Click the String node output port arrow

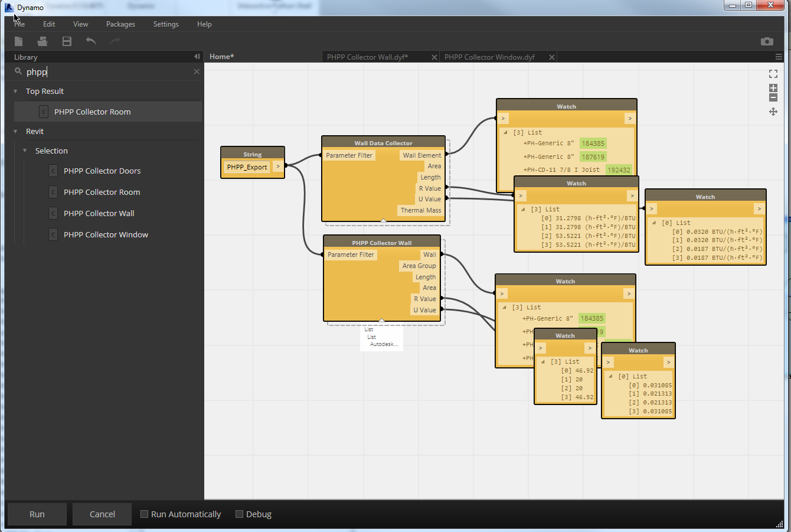tap(278, 167)
